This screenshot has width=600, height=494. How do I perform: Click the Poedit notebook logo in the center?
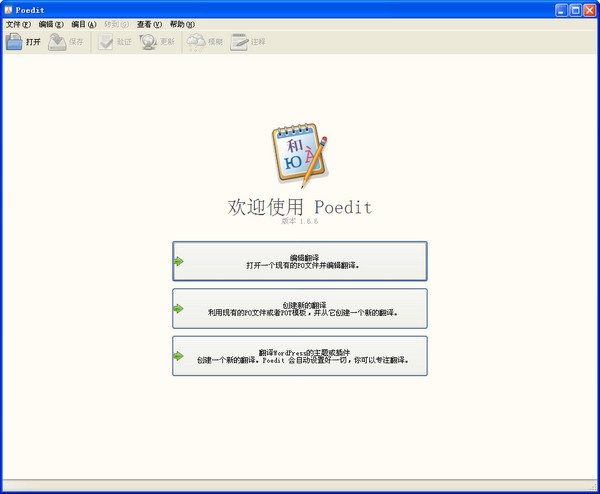(x=300, y=156)
